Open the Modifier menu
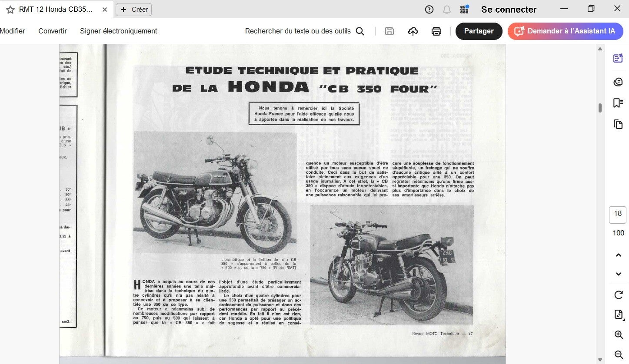 13,31
